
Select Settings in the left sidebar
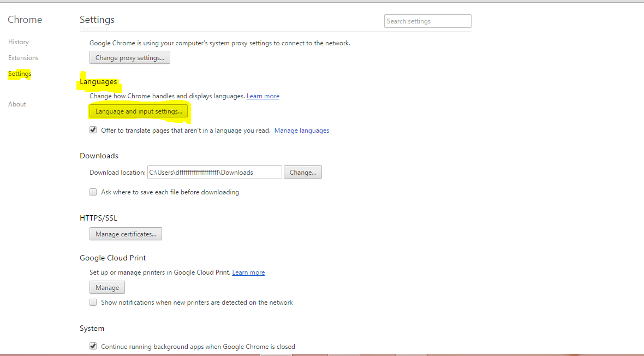point(20,74)
